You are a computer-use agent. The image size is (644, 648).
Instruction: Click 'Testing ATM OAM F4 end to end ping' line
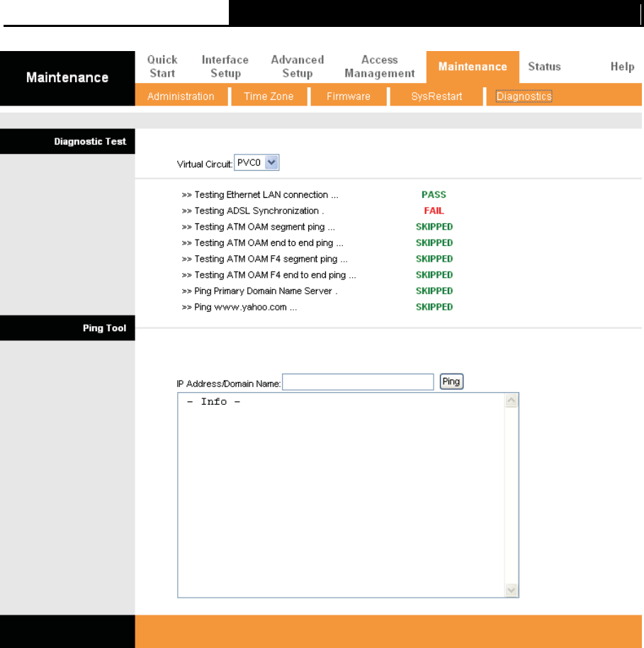[x=269, y=275]
